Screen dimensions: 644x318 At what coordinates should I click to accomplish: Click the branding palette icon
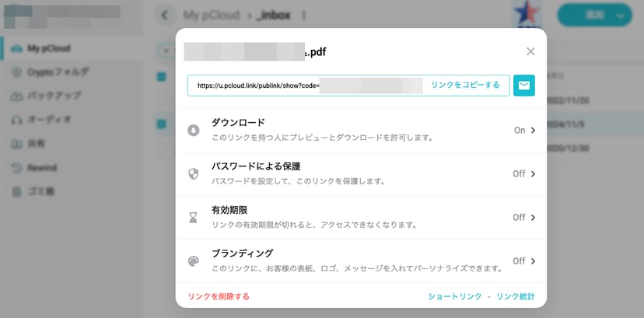[194, 261]
